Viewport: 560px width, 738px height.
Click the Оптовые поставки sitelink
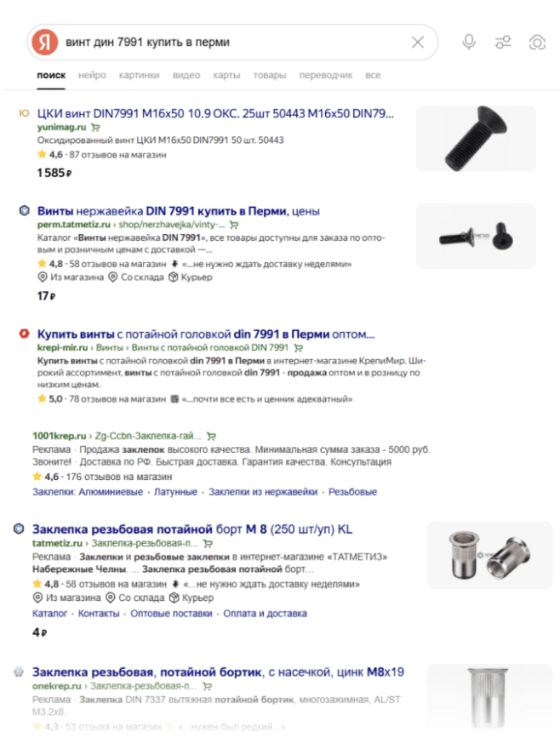[171, 614]
